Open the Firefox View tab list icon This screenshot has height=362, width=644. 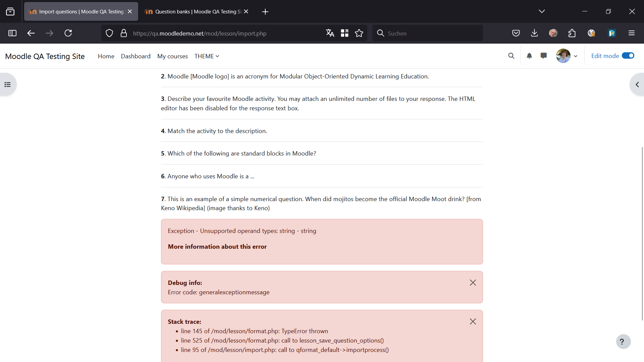click(x=10, y=12)
